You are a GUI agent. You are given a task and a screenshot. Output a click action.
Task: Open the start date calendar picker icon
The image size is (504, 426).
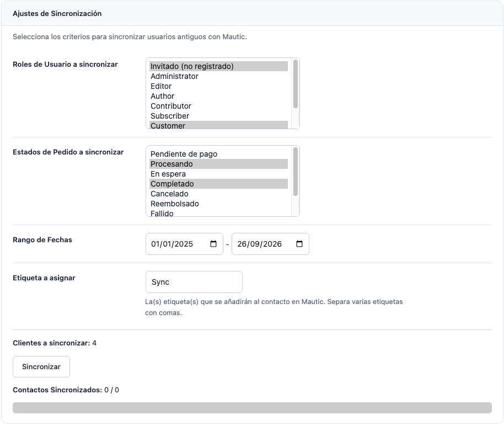[213, 244]
